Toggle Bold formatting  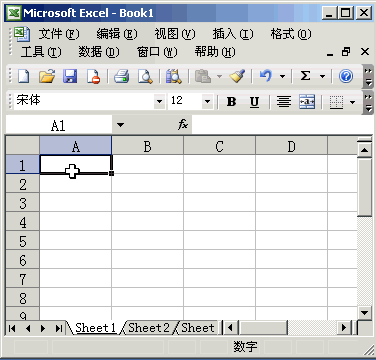231,102
